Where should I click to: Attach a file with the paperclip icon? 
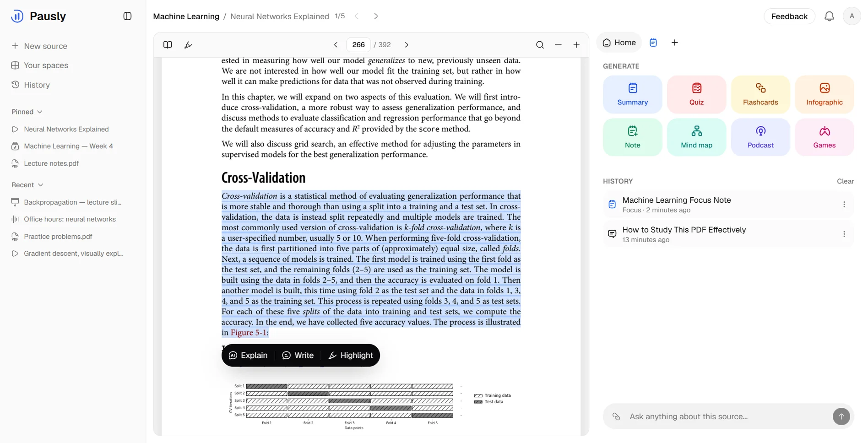(x=616, y=416)
